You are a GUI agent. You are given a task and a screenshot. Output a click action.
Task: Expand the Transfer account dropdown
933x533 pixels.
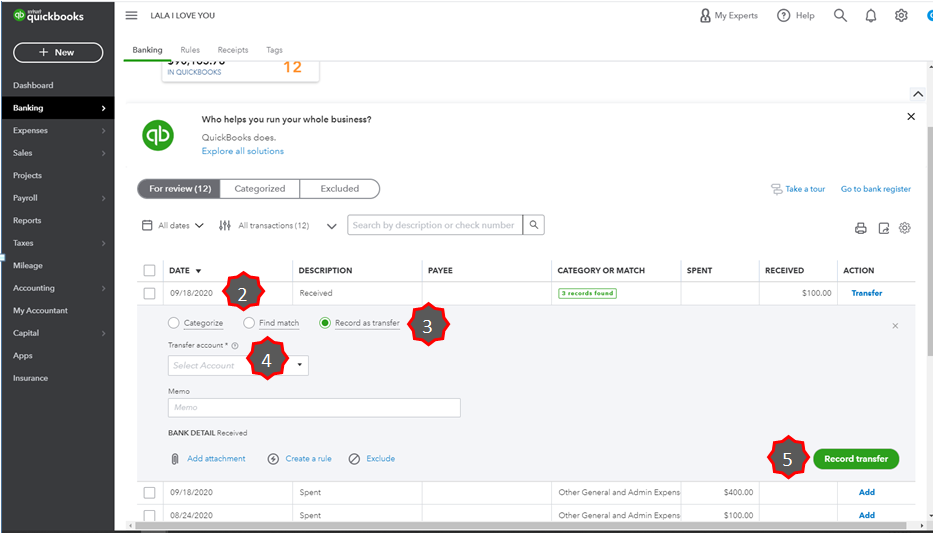pyautogui.click(x=300, y=365)
